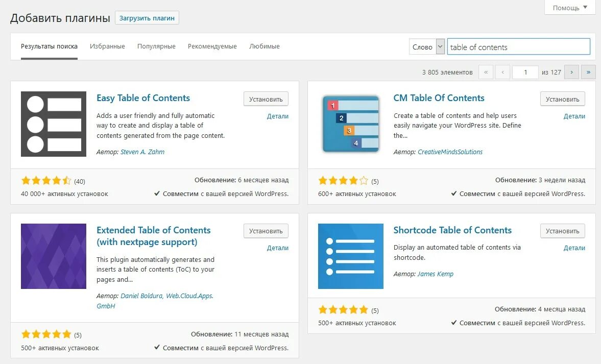The image size is (601, 364).
Task: Click Загрузить плагин button
Action: tap(147, 18)
